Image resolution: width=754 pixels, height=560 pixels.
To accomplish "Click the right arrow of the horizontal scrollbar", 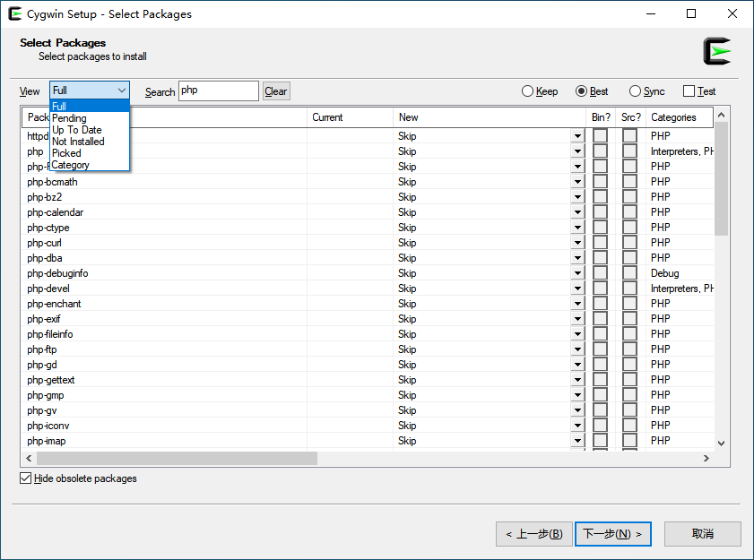I will pos(706,458).
